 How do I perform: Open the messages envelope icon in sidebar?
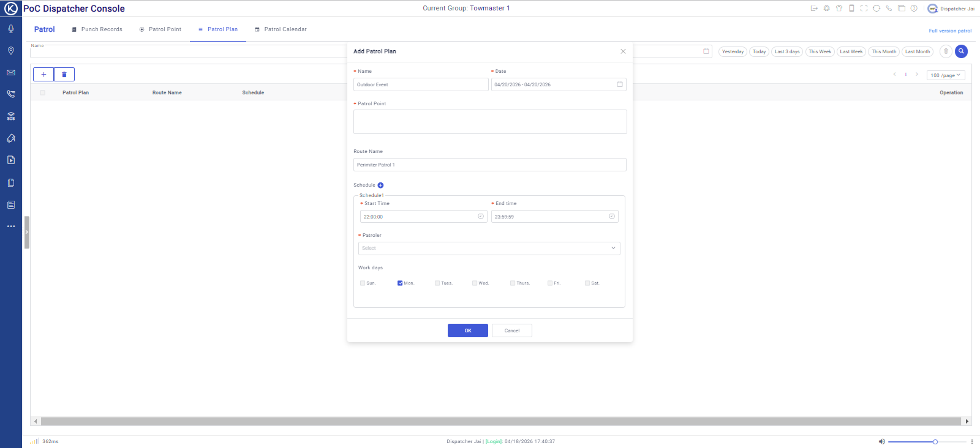point(11,72)
